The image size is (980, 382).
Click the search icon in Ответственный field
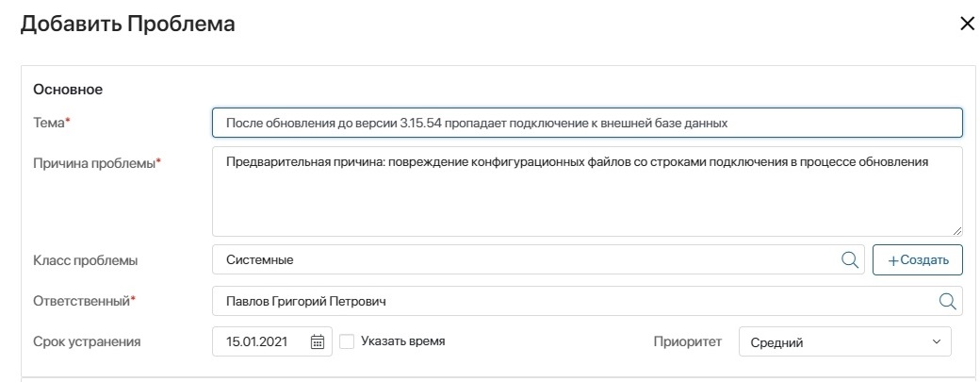coord(948,301)
